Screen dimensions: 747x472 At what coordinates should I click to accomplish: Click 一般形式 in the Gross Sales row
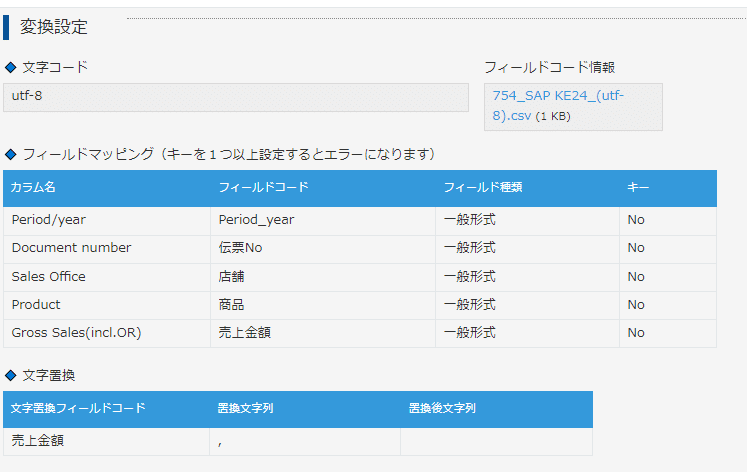click(470, 332)
